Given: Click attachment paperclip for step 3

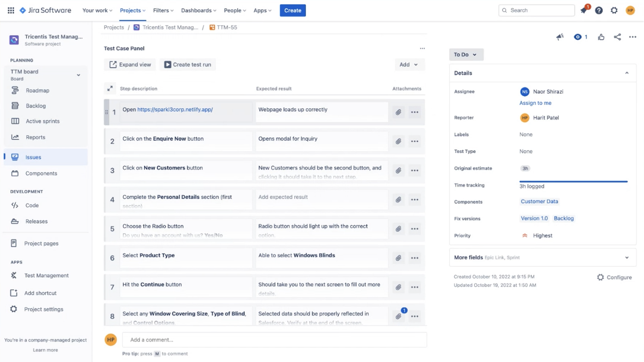Looking at the screenshot, I should (398, 171).
